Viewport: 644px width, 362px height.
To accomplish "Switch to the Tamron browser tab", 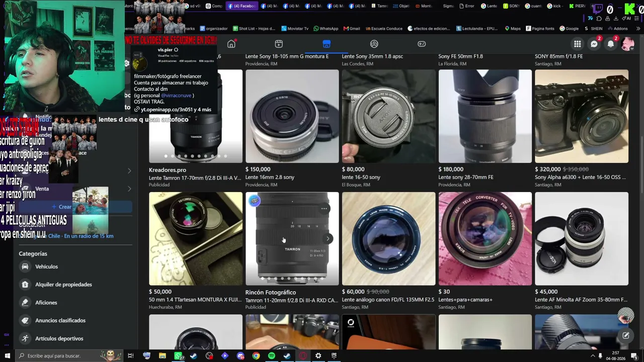I will (379, 6).
